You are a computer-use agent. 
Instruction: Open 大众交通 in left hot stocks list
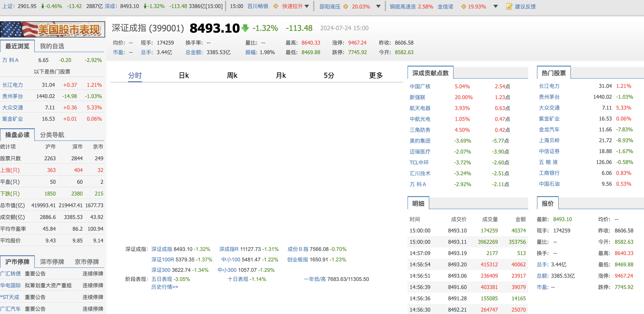pos(13,107)
